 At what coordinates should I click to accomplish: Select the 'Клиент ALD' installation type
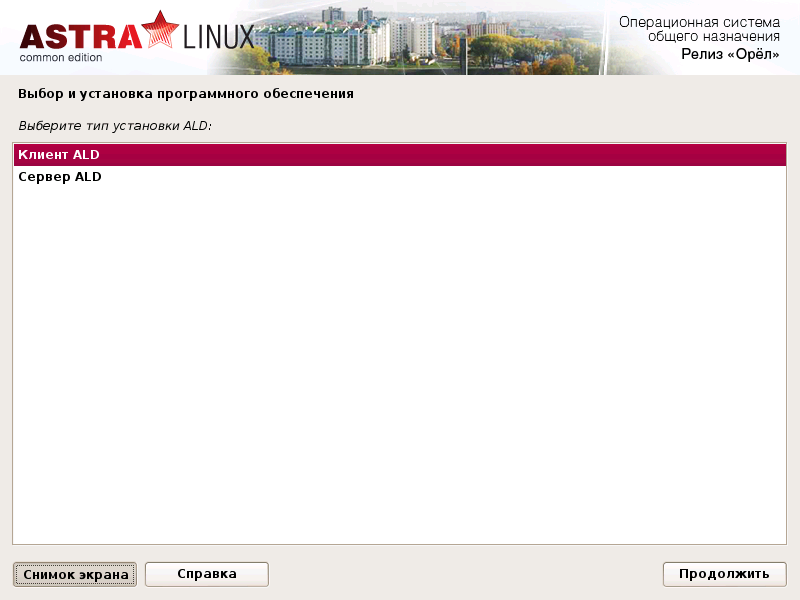399,155
